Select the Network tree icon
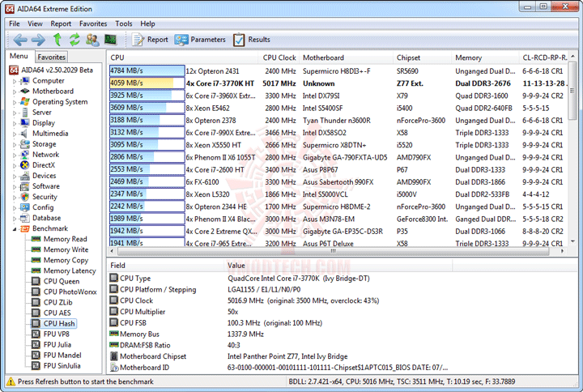The image size is (583, 392). click(25, 155)
